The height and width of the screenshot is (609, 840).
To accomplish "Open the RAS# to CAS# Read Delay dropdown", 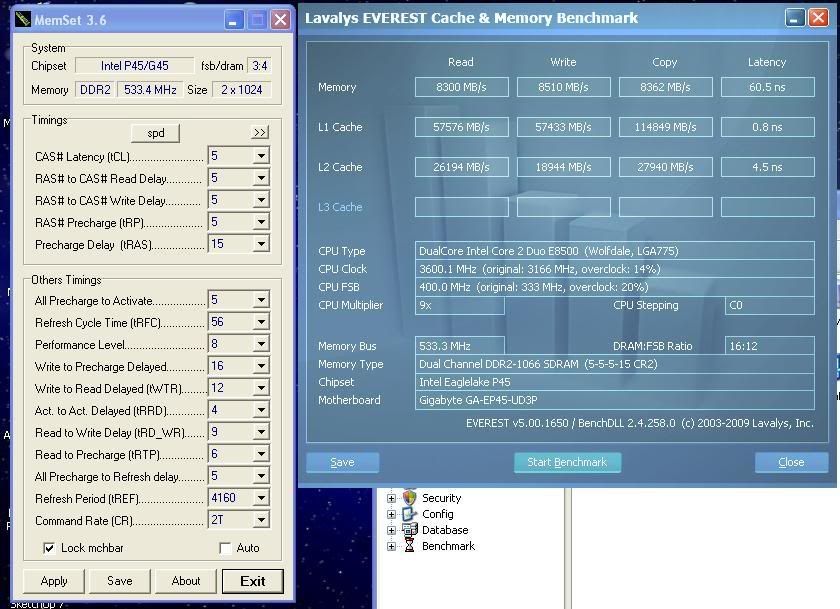I will point(261,178).
